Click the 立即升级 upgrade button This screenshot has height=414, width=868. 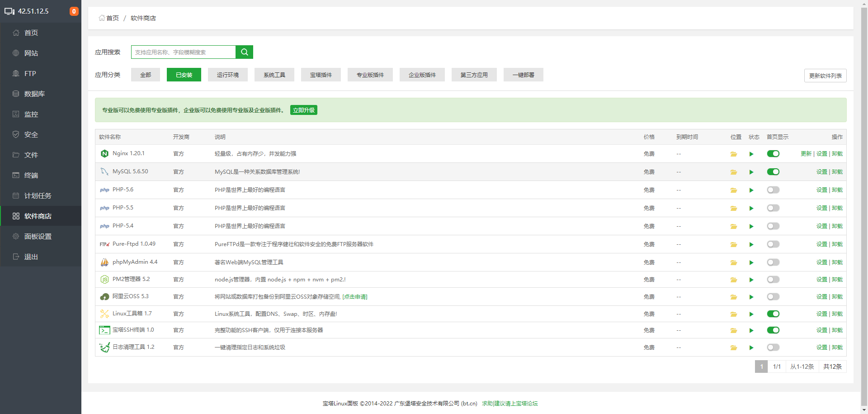[x=303, y=110]
